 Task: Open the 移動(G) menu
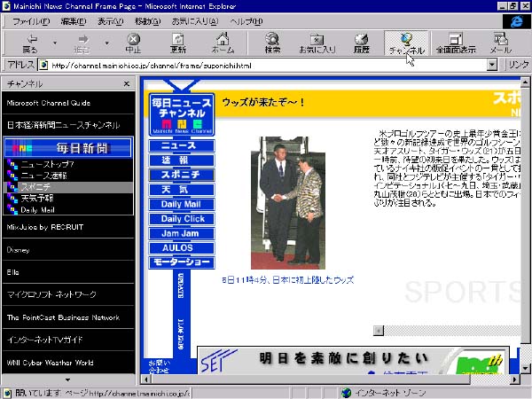147,21
